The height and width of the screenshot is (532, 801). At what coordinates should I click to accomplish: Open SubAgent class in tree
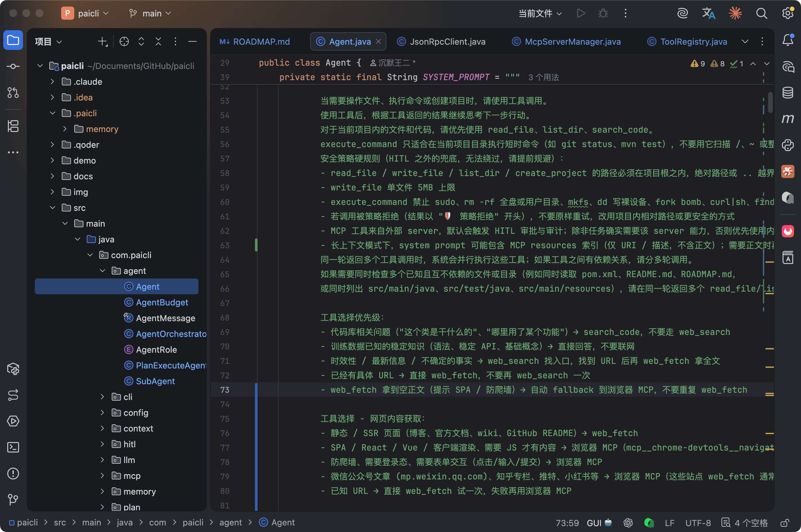(x=155, y=381)
